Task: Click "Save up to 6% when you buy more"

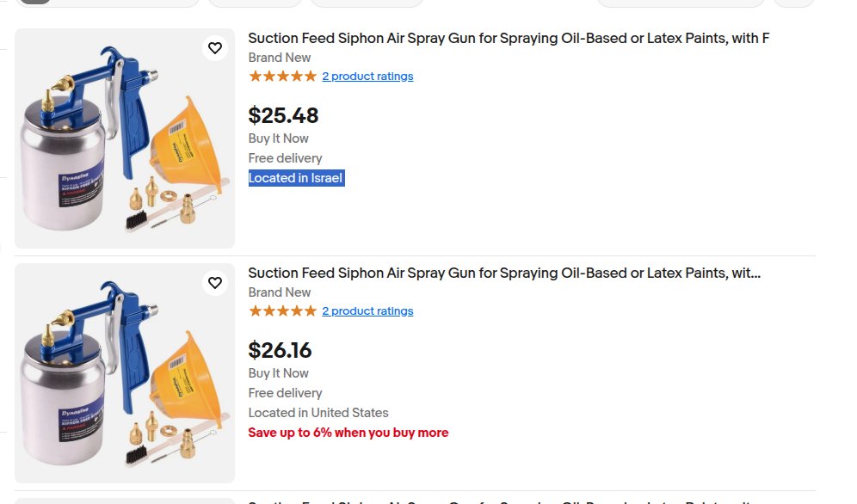Action: pyautogui.click(x=348, y=433)
